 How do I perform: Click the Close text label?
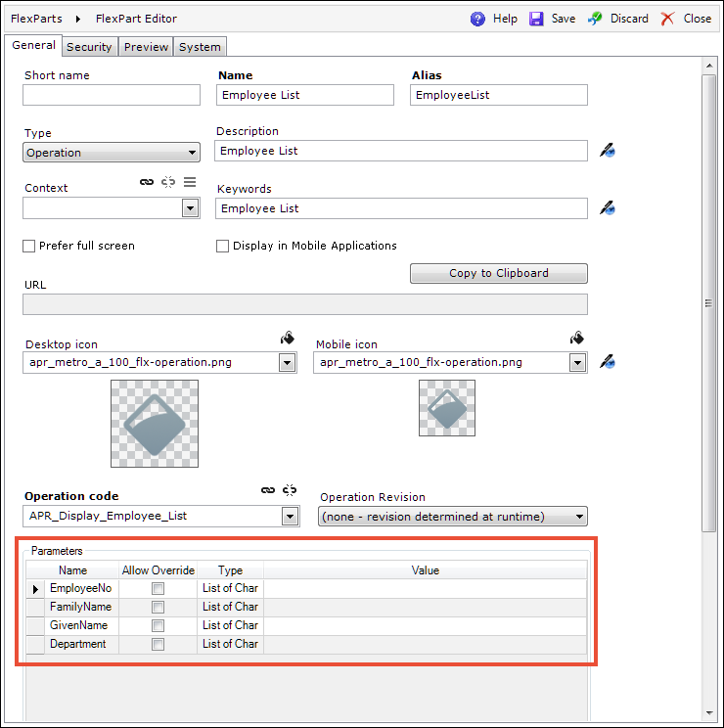click(x=697, y=19)
